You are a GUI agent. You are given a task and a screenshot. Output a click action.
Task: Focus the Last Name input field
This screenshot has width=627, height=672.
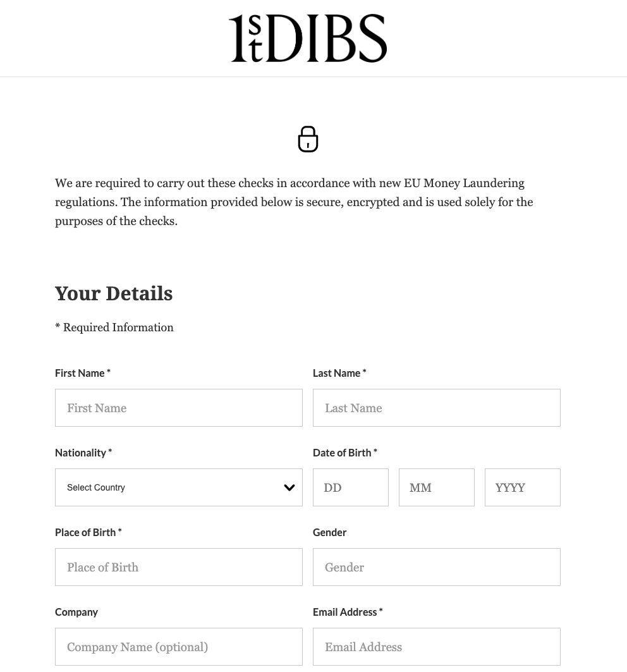point(436,408)
